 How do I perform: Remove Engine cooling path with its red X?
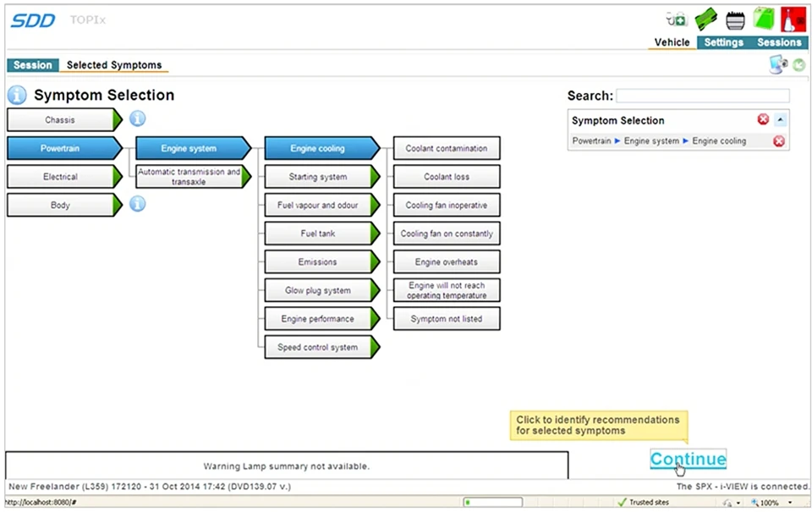click(x=779, y=141)
